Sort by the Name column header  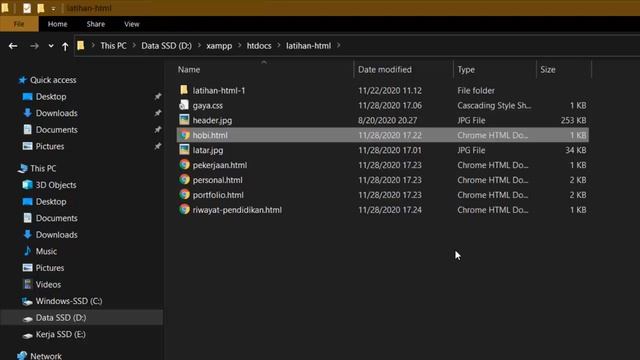pos(189,69)
